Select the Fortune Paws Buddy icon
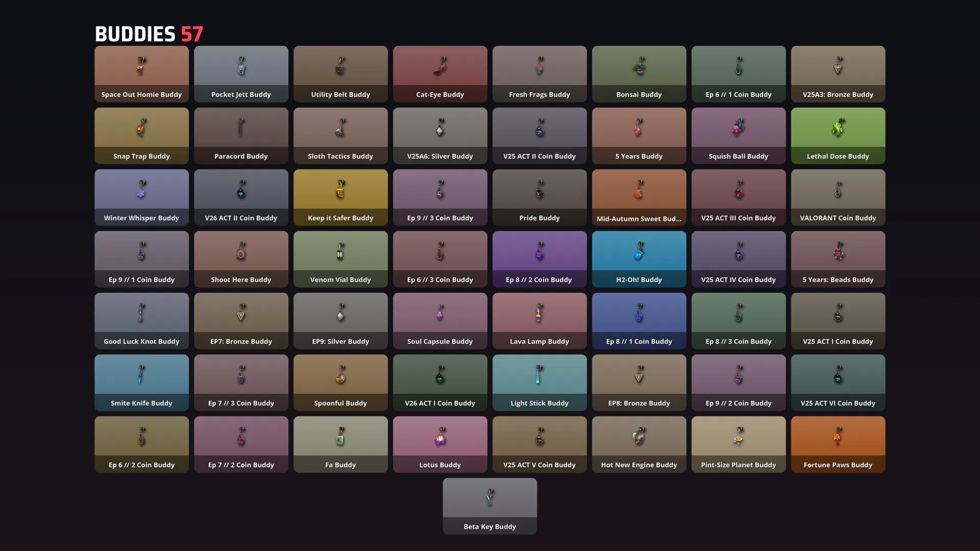Image resolution: width=980 pixels, height=551 pixels. (x=838, y=436)
